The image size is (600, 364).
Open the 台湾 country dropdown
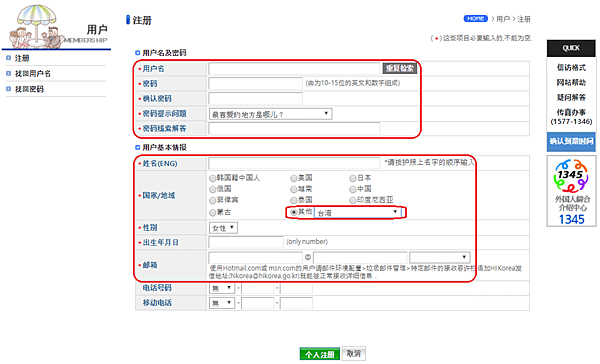tap(357, 213)
